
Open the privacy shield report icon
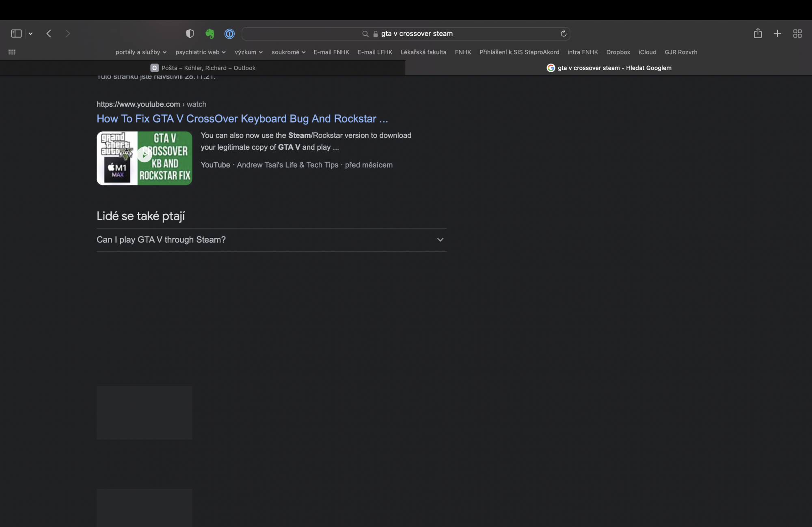190,34
